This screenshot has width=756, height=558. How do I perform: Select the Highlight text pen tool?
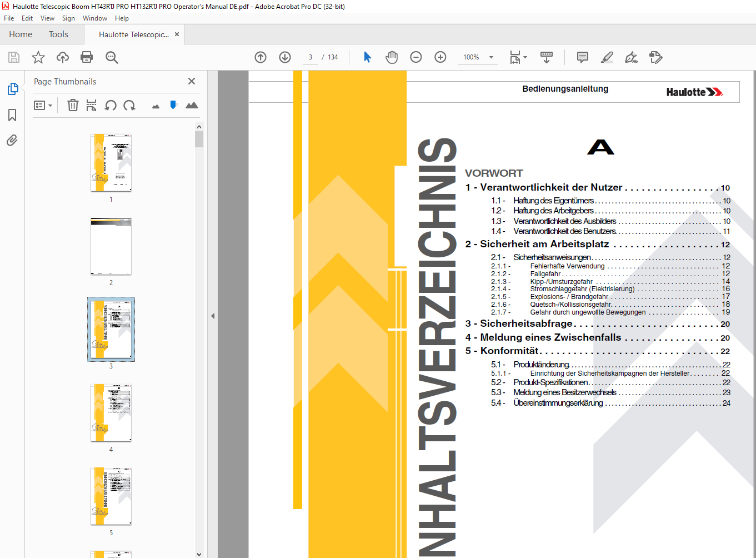pyautogui.click(x=607, y=57)
